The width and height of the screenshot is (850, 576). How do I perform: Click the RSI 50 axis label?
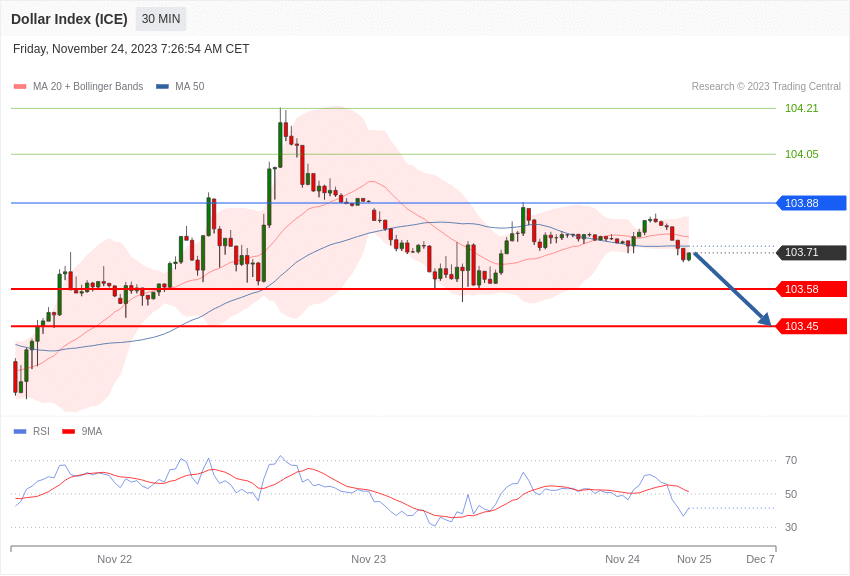[x=791, y=494]
